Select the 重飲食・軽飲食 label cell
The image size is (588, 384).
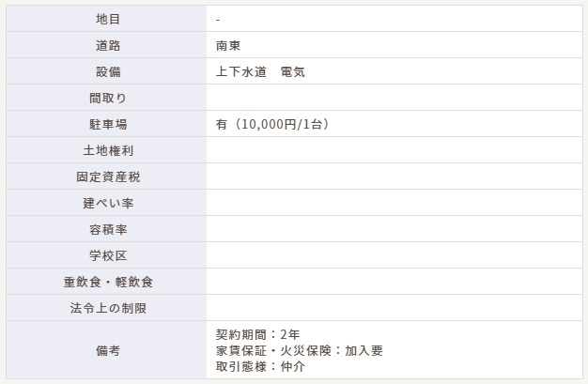pyautogui.click(x=108, y=282)
